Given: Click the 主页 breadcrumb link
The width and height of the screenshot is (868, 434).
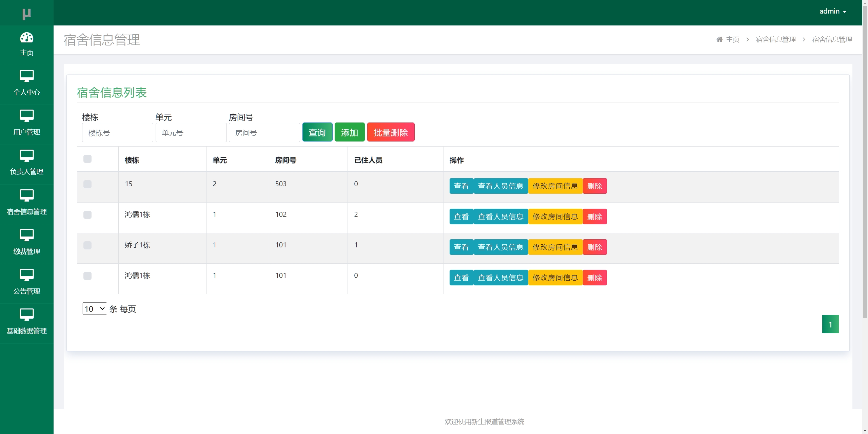Looking at the screenshot, I should (x=732, y=39).
